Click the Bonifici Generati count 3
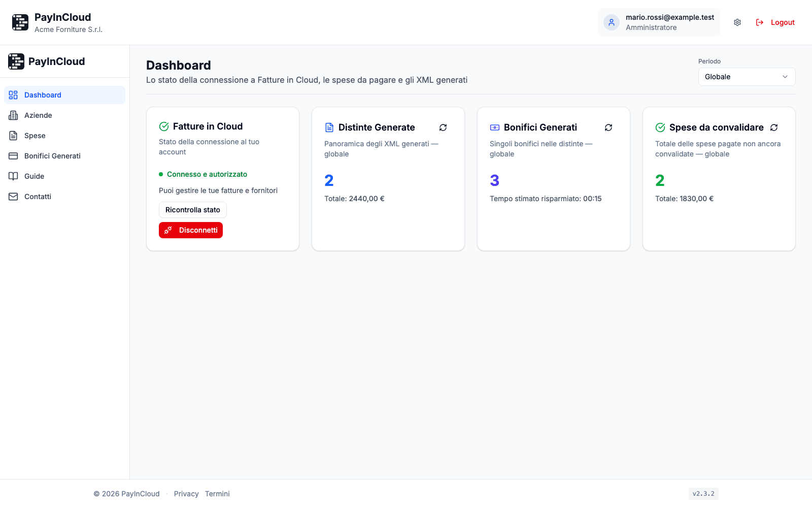 [x=495, y=180]
